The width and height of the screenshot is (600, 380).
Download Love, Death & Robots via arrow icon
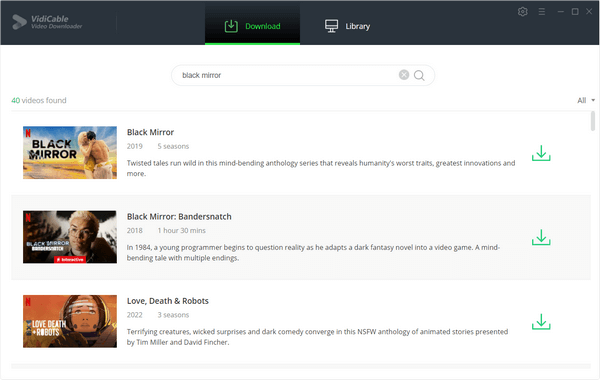541,321
